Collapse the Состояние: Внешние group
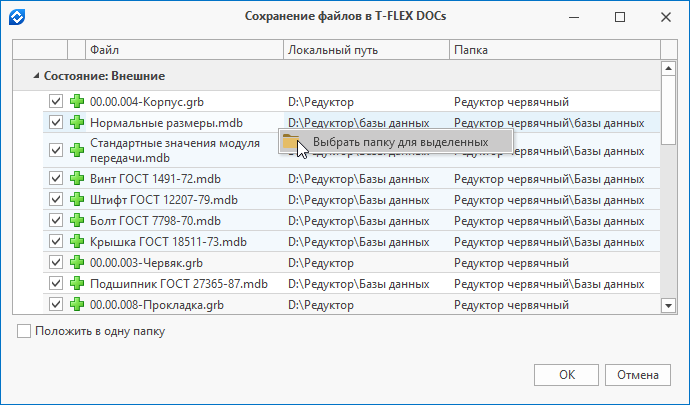 tap(36, 76)
